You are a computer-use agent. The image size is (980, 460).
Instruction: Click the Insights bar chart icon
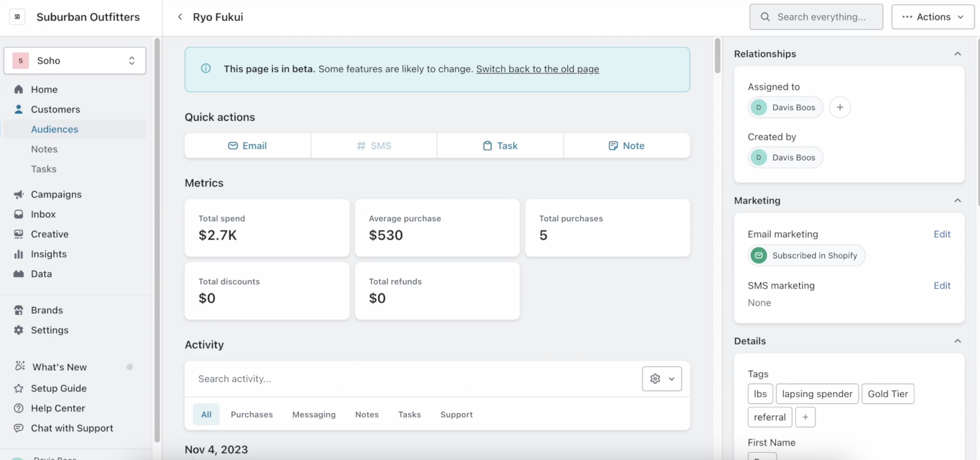coord(18,254)
